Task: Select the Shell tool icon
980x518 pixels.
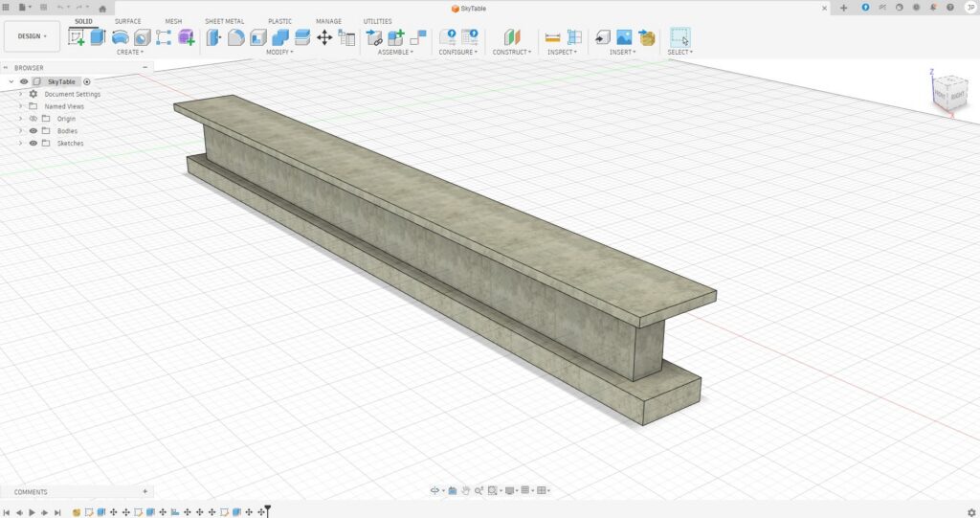Action: point(258,37)
